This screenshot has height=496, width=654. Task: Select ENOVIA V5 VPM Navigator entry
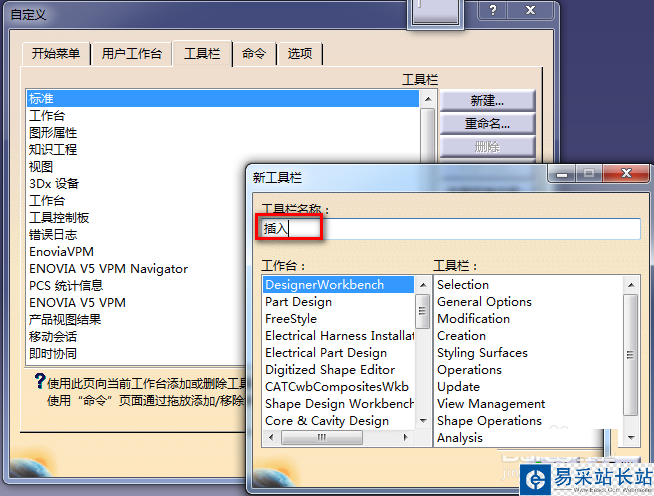(108, 269)
